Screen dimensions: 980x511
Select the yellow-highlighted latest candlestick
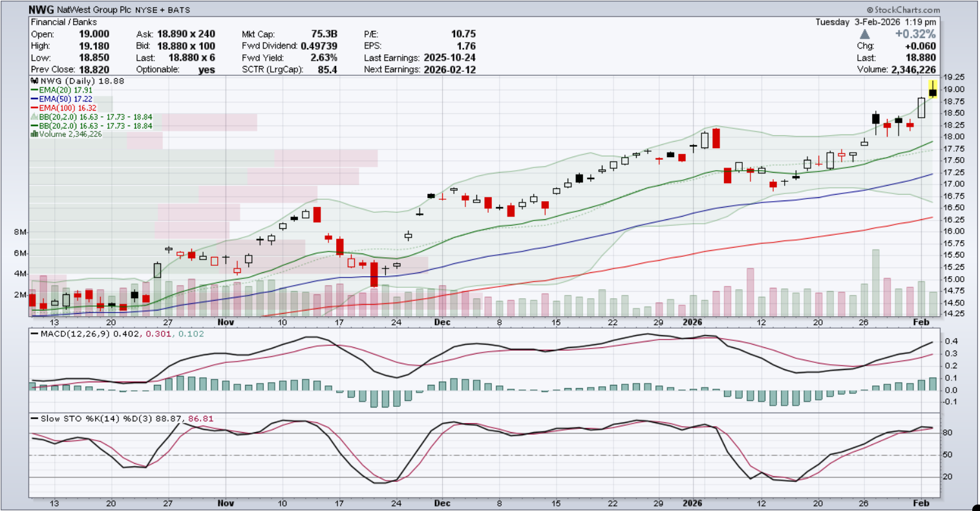[932, 89]
